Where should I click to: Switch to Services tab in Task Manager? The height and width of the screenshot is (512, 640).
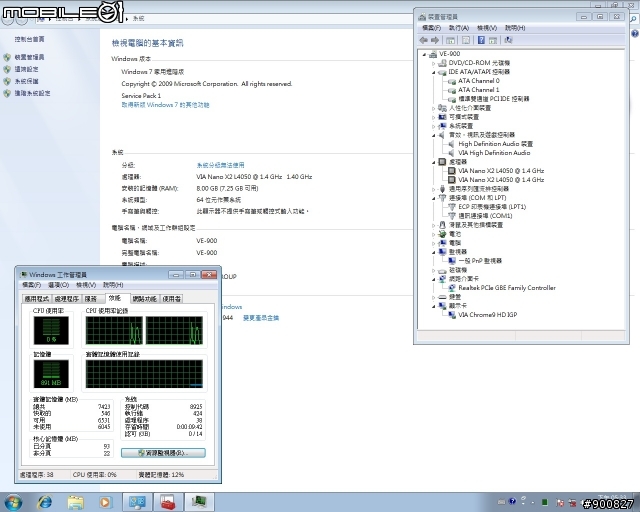pyautogui.click(x=91, y=299)
